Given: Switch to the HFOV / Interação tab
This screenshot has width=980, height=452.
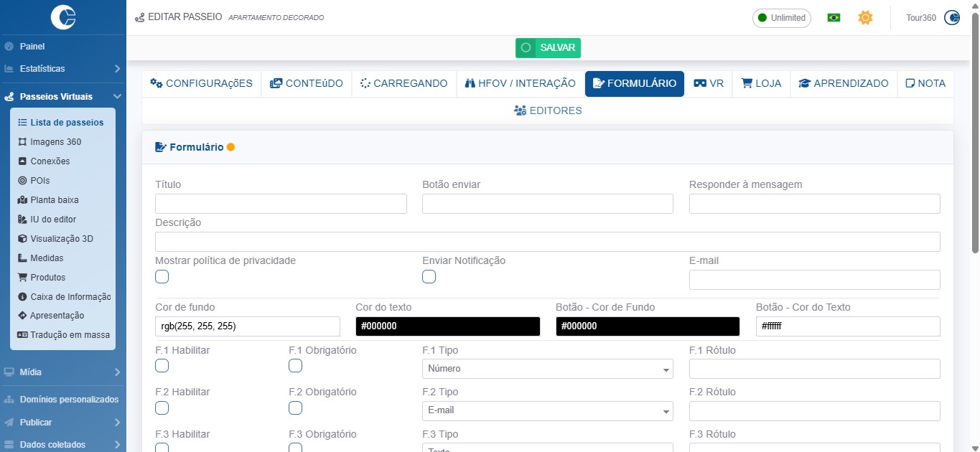Looking at the screenshot, I should click(x=521, y=83).
